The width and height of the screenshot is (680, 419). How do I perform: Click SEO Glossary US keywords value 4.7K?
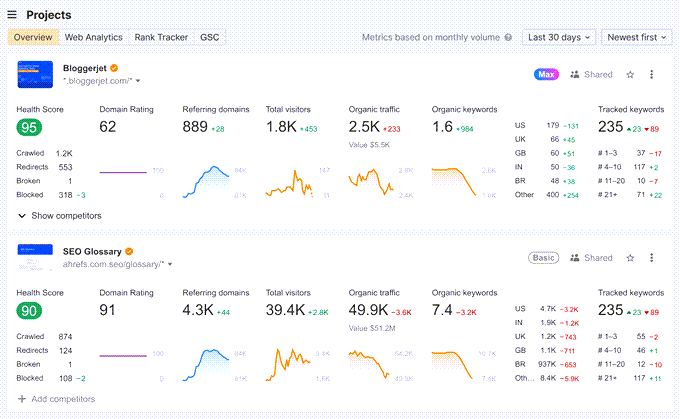(548, 309)
